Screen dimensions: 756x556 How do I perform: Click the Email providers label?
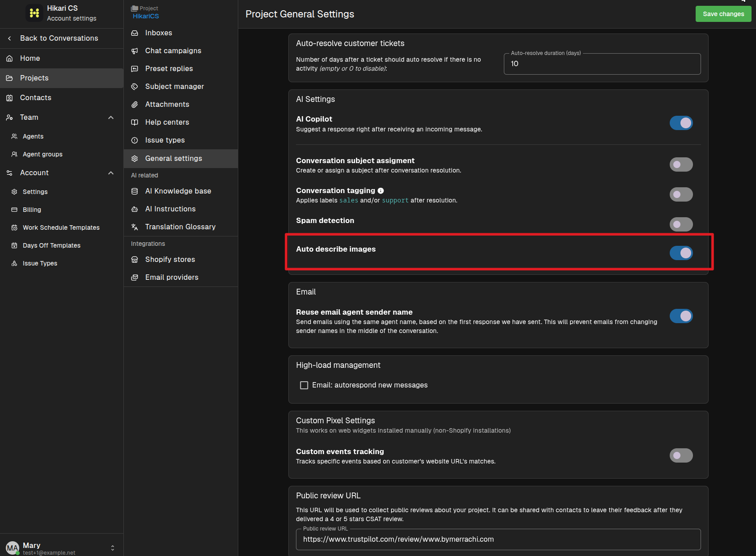[x=172, y=278]
